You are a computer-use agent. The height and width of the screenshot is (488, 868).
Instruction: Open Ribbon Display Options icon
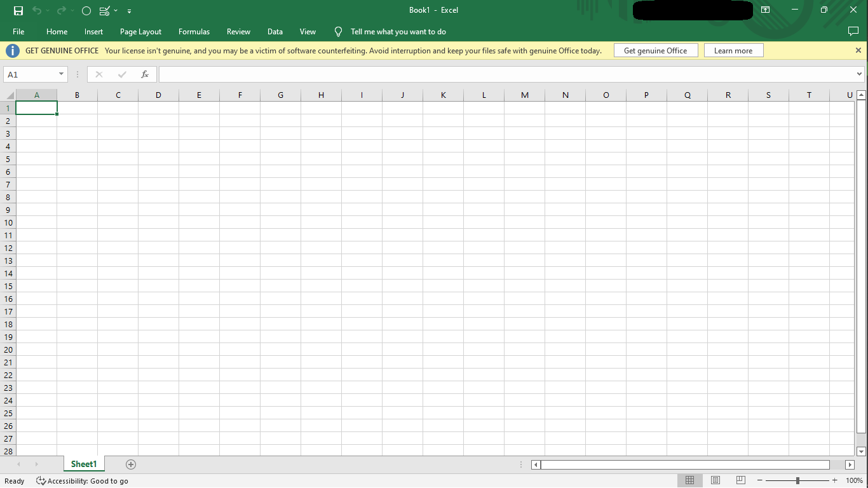(x=765, y=10)
